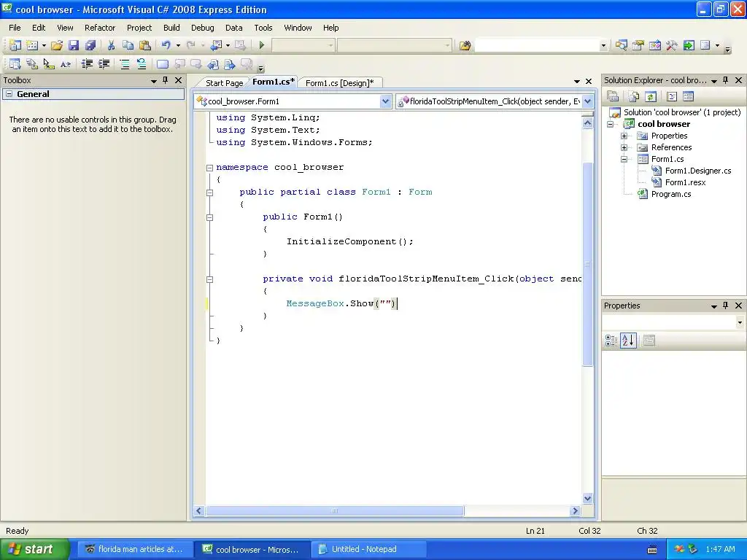Toggle the Solution Explorer auto-hide pin
The height and width of the screenshot is (560, 747).
(x=726, y=80)
